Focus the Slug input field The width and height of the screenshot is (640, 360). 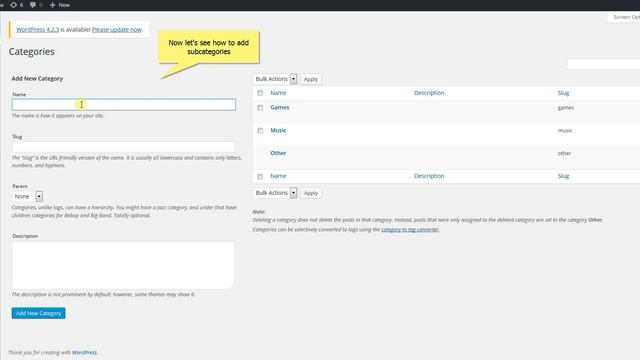[124, 147]
